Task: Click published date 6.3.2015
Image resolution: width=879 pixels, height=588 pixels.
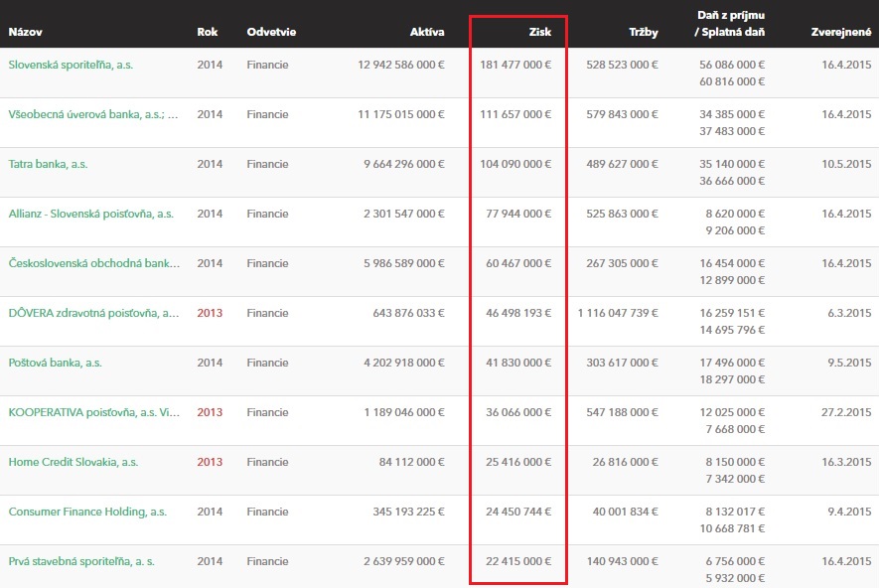Action: tap(849, 313)
